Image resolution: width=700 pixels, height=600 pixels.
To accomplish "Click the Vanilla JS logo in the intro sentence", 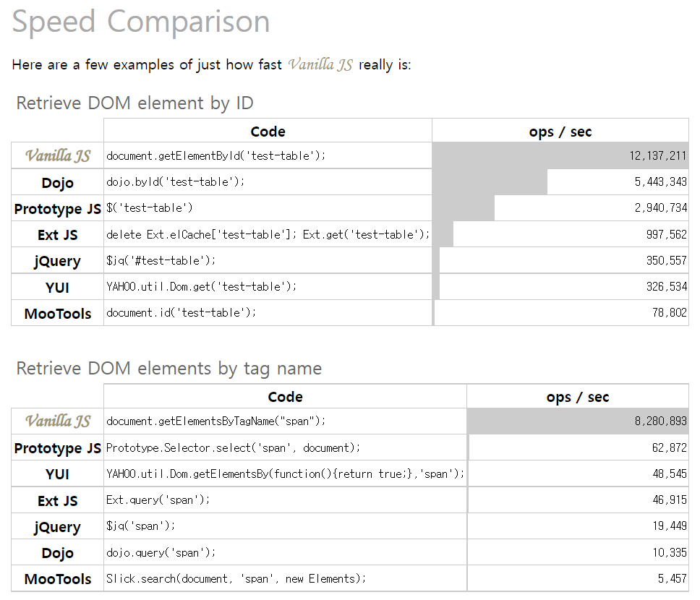I will click(320, 65).
